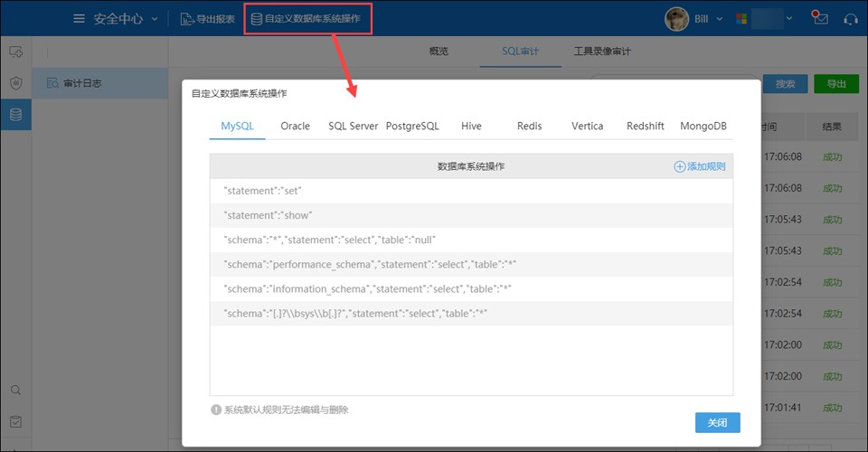
Task: Click the monitor icon in the left sidebar
Action: [15, 52]
